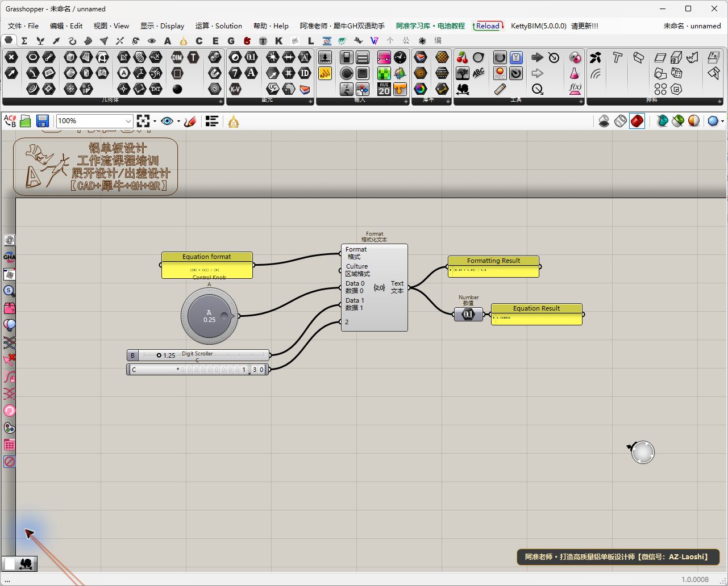
Task: Switch to wireframe preview mode
Action: point(621,121)
